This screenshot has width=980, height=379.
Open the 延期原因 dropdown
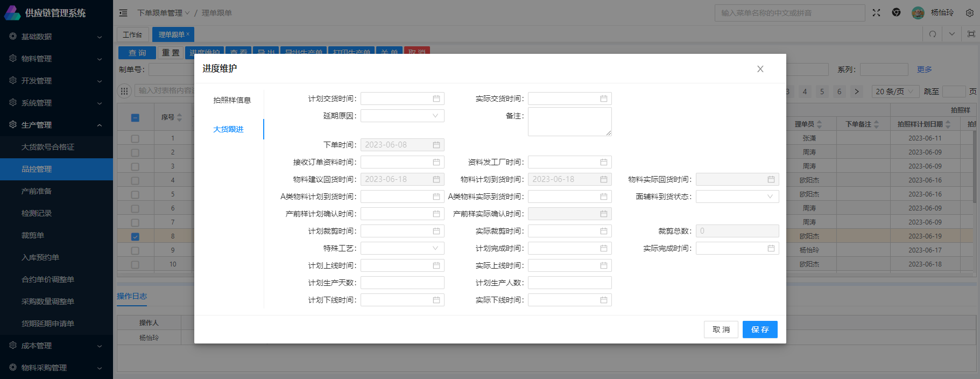pos(402,116)
